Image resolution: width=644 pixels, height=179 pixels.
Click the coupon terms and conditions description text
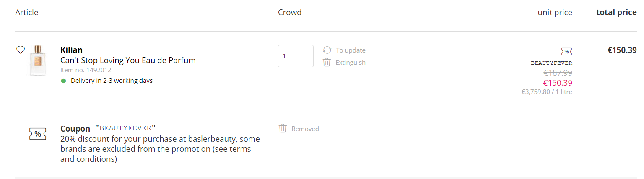[160, 149]
